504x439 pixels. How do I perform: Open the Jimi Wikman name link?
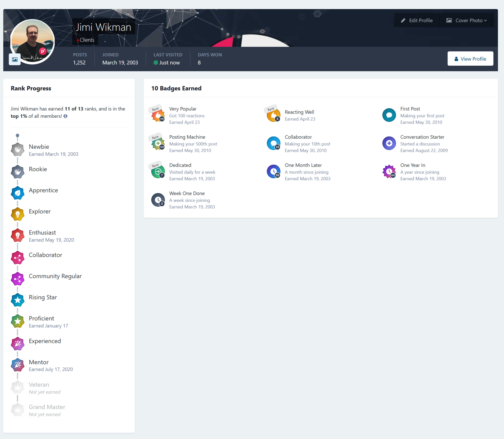tap(103, 27)
